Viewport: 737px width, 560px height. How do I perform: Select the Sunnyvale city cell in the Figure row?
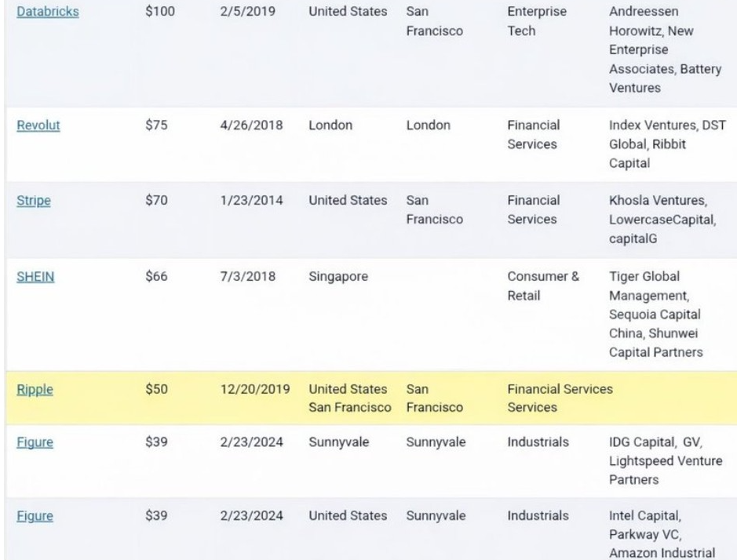tap(436, 441)
